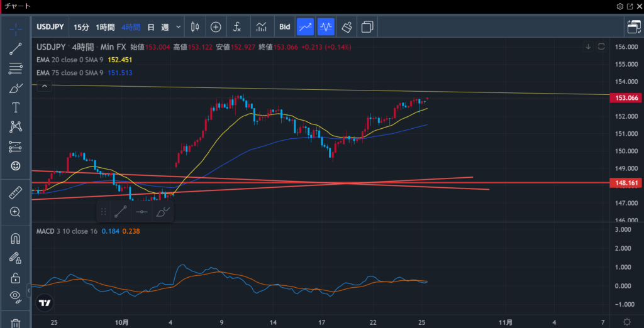The width and height of the screenshot is (644, 328).
Task: Select the ruler measure tool
Action: [16, 192]
